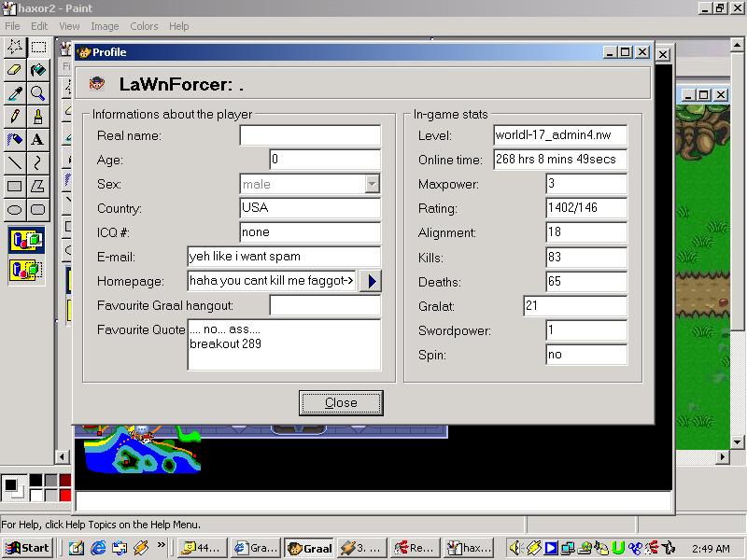Select the Brush tool
The image size is (747, 560).
[x=38, y=116]
